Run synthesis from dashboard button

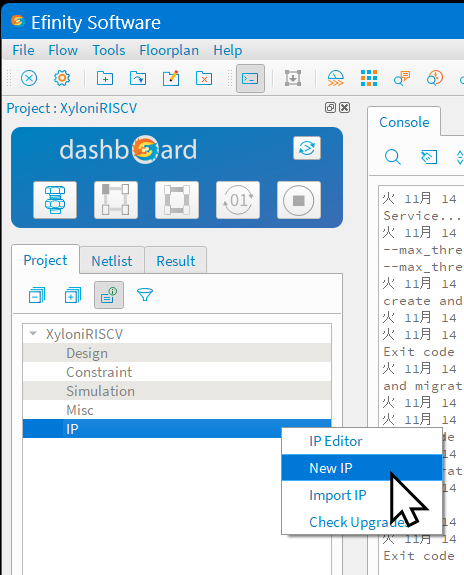[55, 200]
